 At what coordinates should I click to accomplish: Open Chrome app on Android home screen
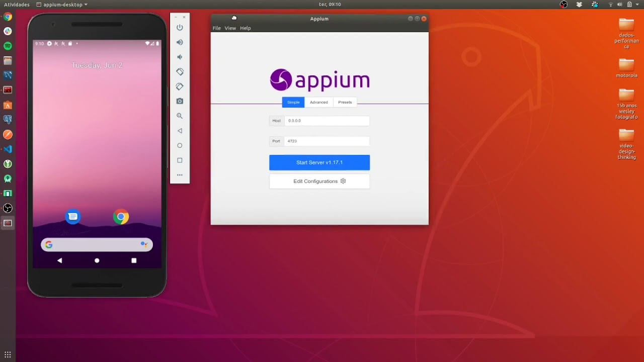click(x=121, y=217)
